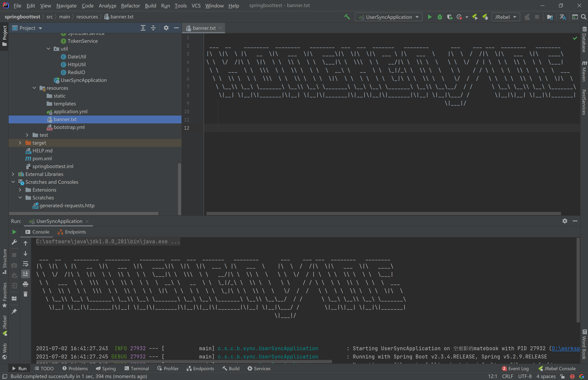Click the Collapse All icon in the Project panel
Viewport: 588px width, 380px height.
tap(153, 28)
